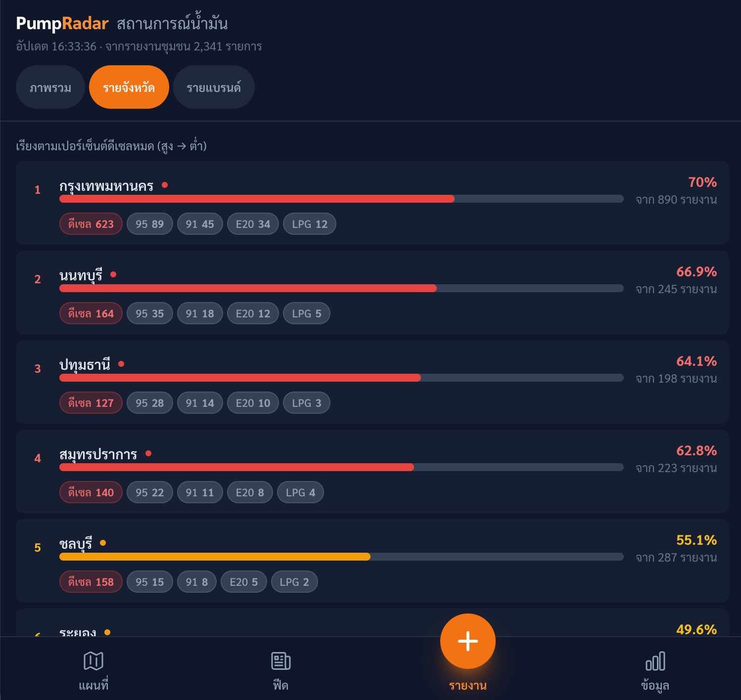Click the ชลบุรี yellow progress bar
The width and height of the screenshot is (741, 700).
(x=341, y=557)
